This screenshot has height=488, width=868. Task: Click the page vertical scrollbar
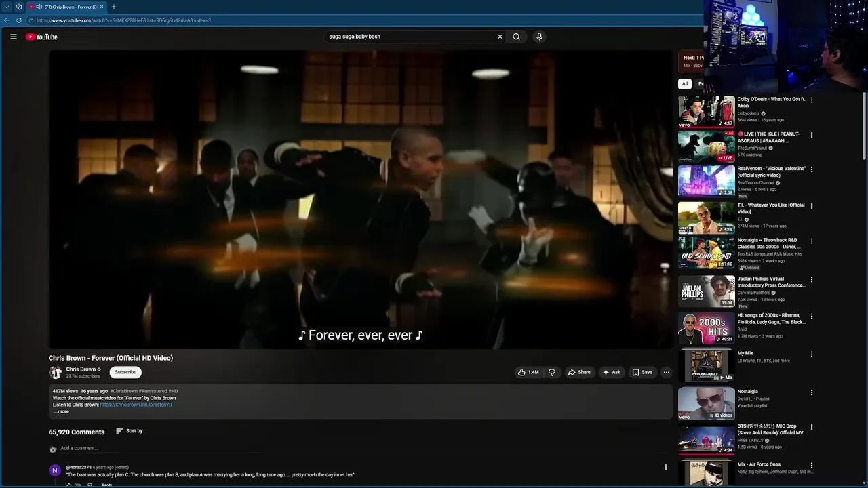[x=864, y=125]
